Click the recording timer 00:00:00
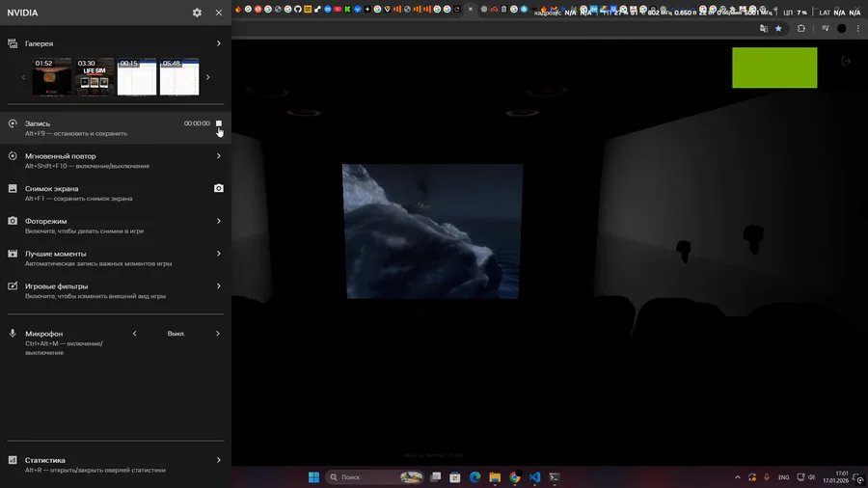 (x=197, y=123)
